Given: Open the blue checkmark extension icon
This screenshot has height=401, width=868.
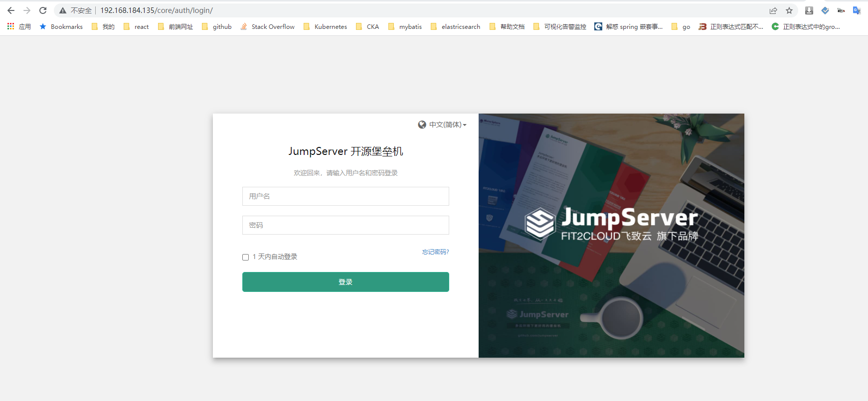Looking at the screenshot, I should point(825,10).
